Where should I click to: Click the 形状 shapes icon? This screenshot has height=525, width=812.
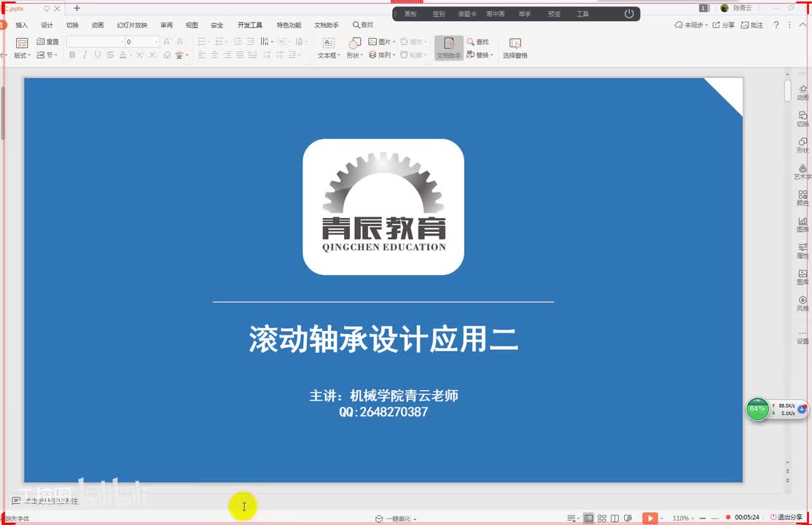pos(355,43)
